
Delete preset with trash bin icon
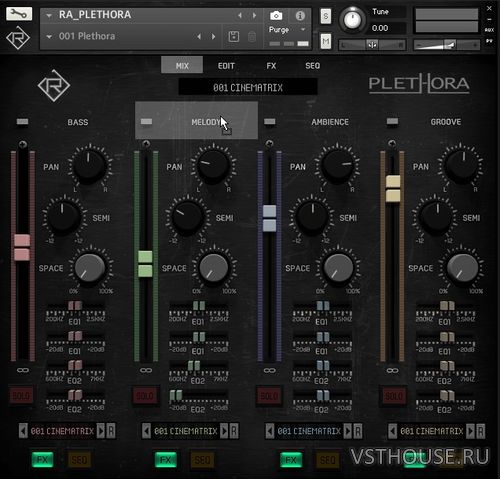click(x=252, y=37)
